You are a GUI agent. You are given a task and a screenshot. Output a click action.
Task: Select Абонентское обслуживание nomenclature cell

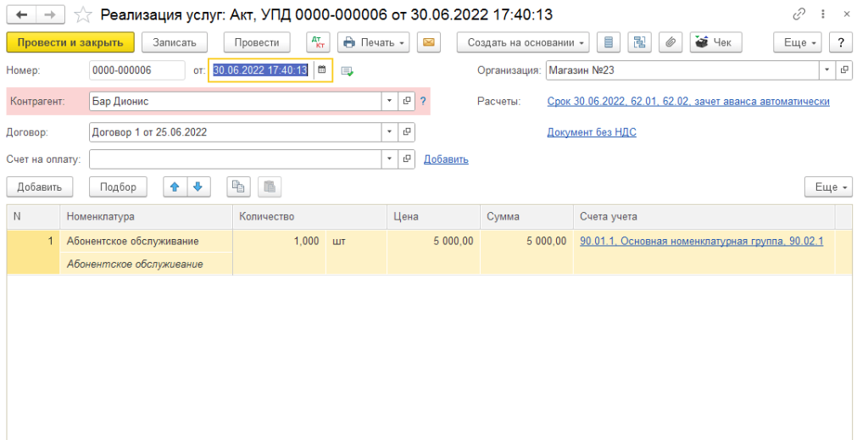(146, 242)
